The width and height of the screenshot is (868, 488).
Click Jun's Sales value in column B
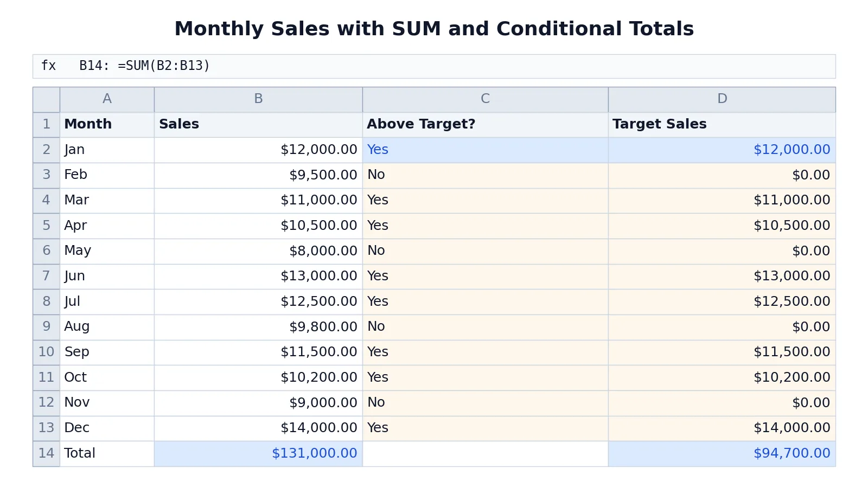[x=258, y=277]
